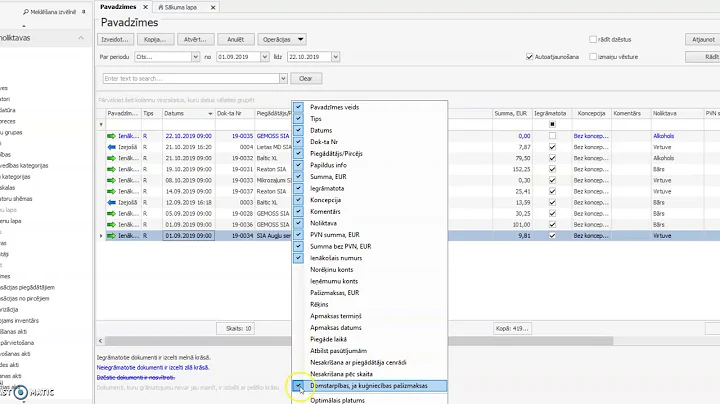
Task: Click the green arrow icon on Reaton 19-0031 row
Action: (111, 169)
